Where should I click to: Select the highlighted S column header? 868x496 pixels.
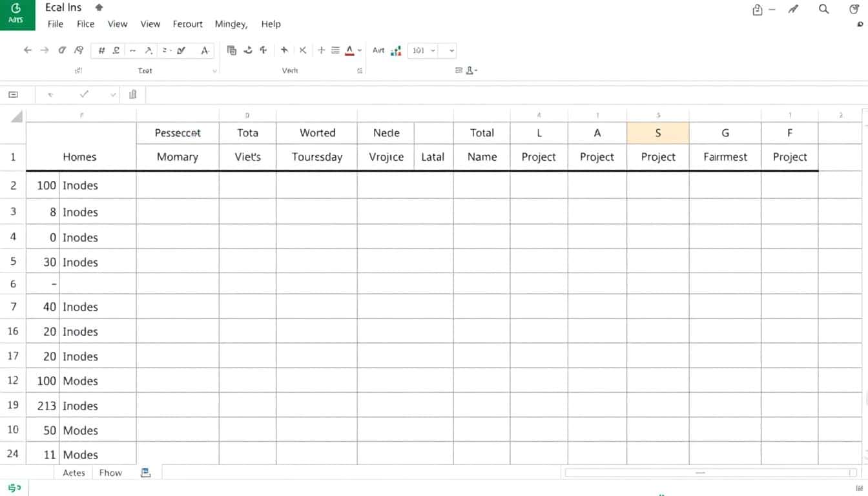(x=658, y=132)
